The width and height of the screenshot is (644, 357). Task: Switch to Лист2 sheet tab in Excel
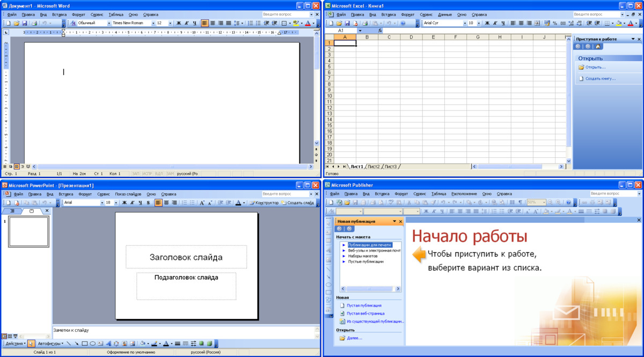374,167
